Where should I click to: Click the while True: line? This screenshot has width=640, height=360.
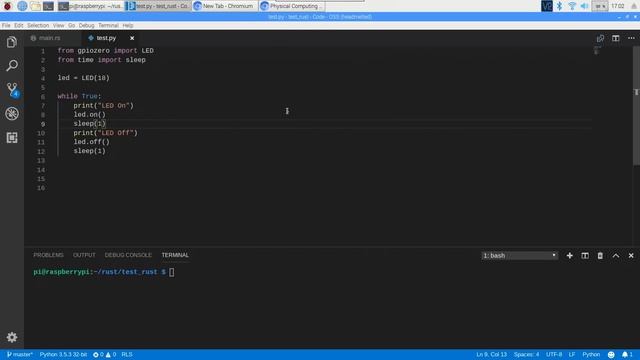click(79, 96)
